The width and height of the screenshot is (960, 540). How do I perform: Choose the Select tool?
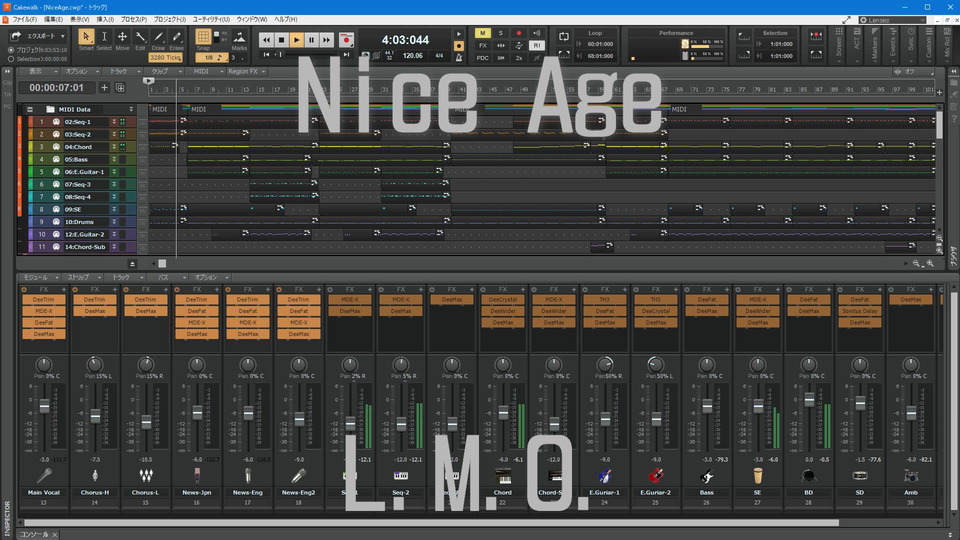tap(104, 37)
